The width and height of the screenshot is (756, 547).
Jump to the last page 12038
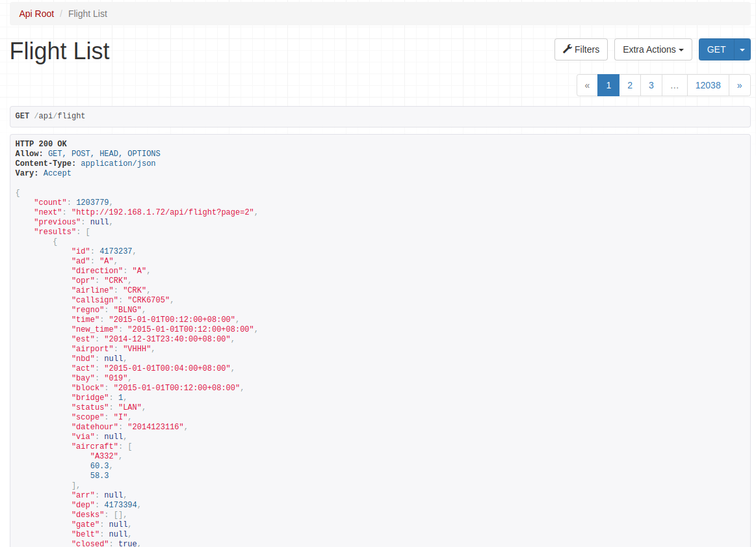(708, 85)
